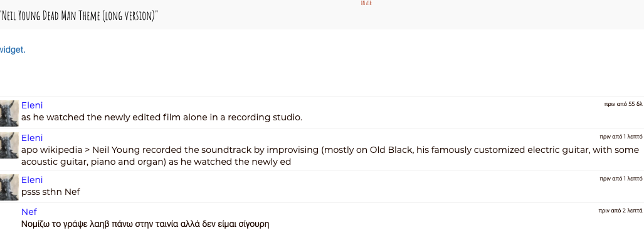Image resolution: width=644 pixels, height=230 pixels.
Task: Click Eleni's avatar beside psss sthn Nef
Action: pos(9,187)
